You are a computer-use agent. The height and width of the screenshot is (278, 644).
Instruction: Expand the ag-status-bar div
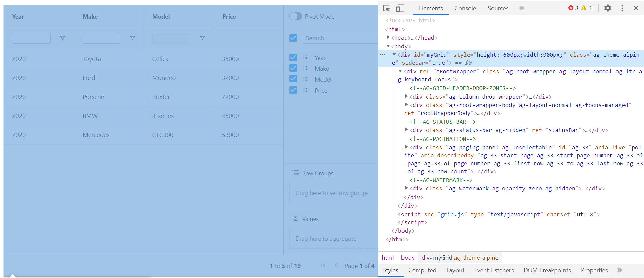click(x=406, y=130)
